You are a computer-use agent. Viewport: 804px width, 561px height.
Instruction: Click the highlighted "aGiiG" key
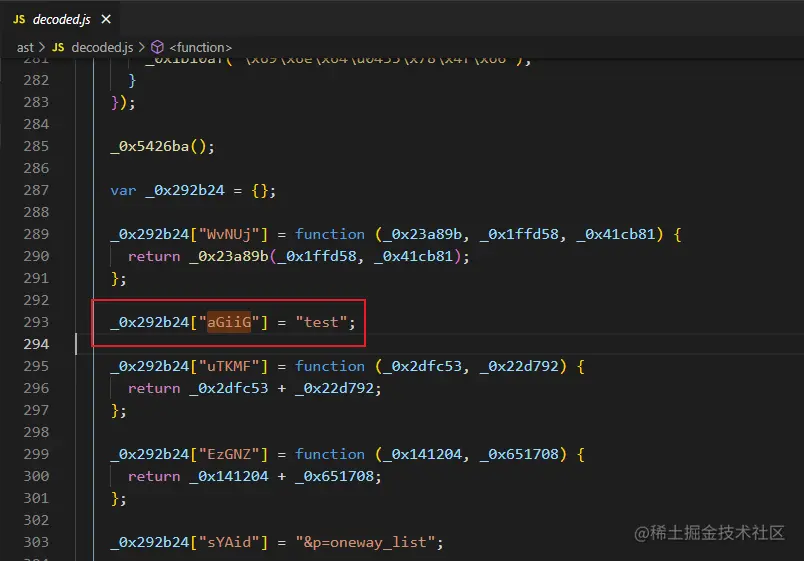click(229, 323)
